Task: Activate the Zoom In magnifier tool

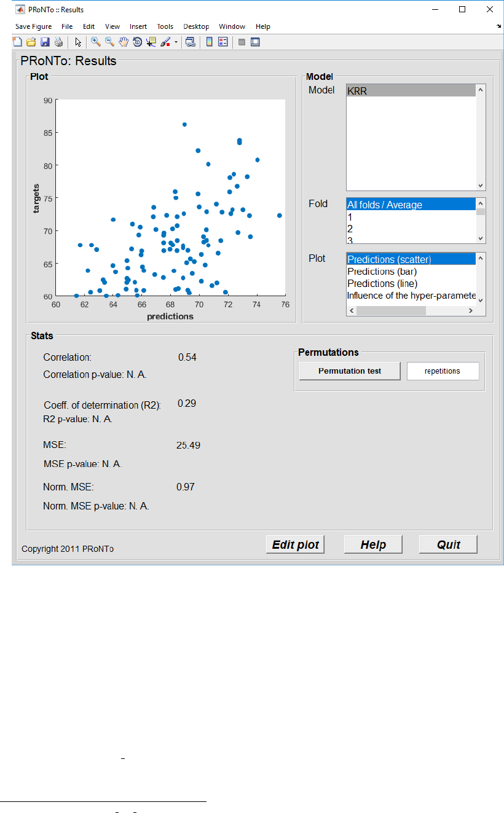Action: [96, 42]
